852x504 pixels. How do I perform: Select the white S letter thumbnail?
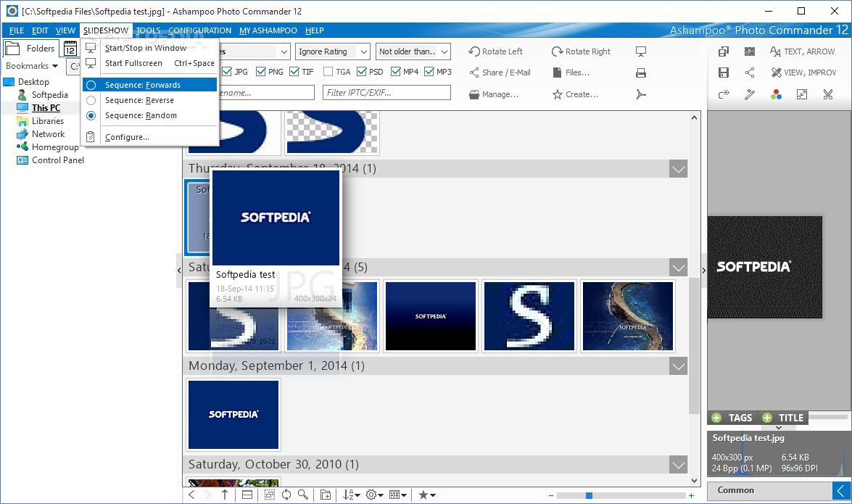529,316
